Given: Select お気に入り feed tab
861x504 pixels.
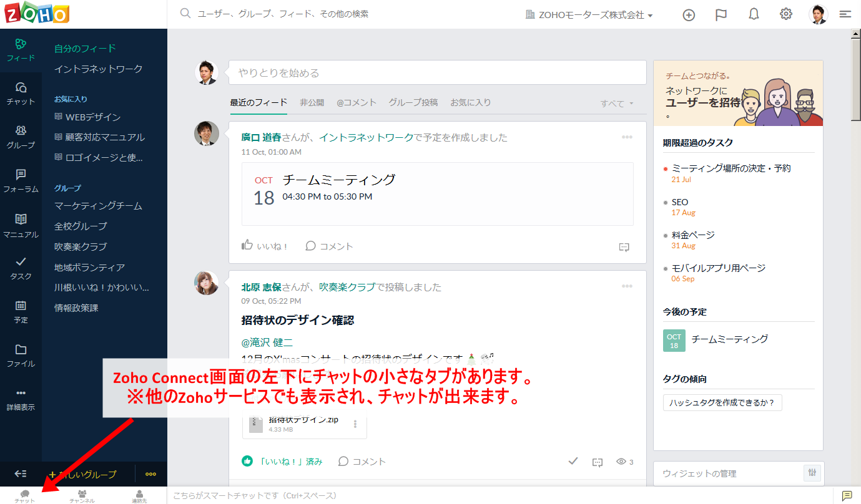Looking at the screenshot, I should (x=471, y=102).
